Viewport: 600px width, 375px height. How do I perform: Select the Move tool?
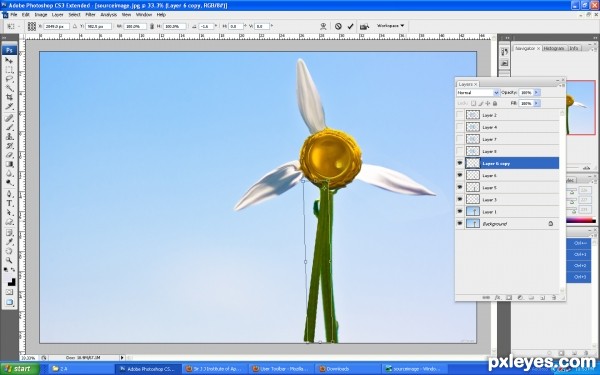(9, 60)
